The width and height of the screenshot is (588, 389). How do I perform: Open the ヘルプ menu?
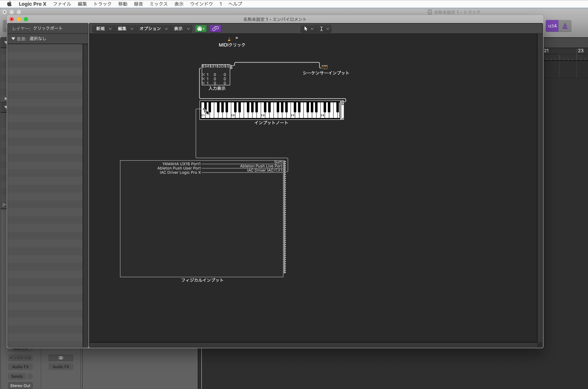point(235,4)
